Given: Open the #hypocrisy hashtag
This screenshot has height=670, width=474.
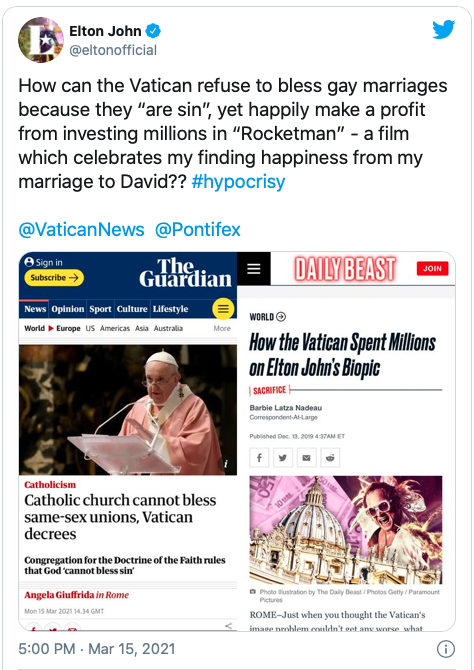Looking at the screenshot, I should coord(238,182).
